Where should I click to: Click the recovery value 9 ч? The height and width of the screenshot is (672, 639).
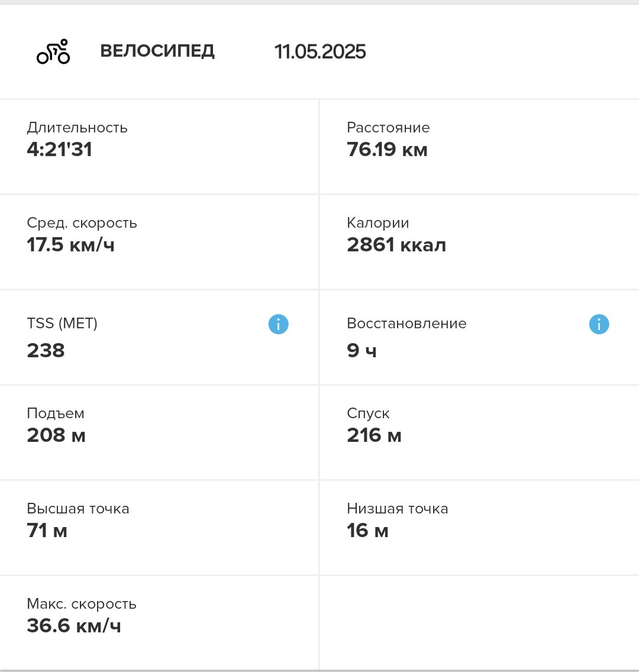362,350
